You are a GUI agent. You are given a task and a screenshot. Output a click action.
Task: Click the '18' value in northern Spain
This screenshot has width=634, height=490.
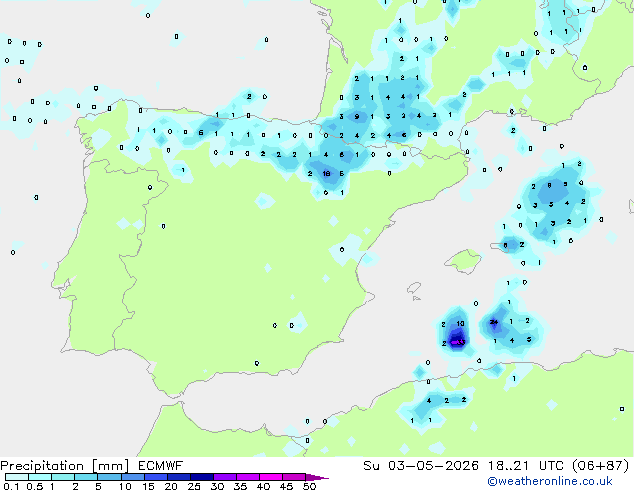326,173
